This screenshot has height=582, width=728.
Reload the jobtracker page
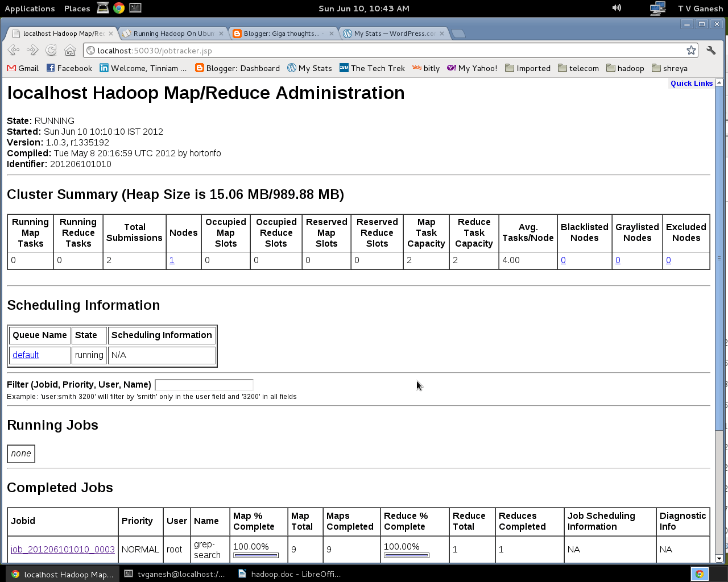(x=51, y=51)
